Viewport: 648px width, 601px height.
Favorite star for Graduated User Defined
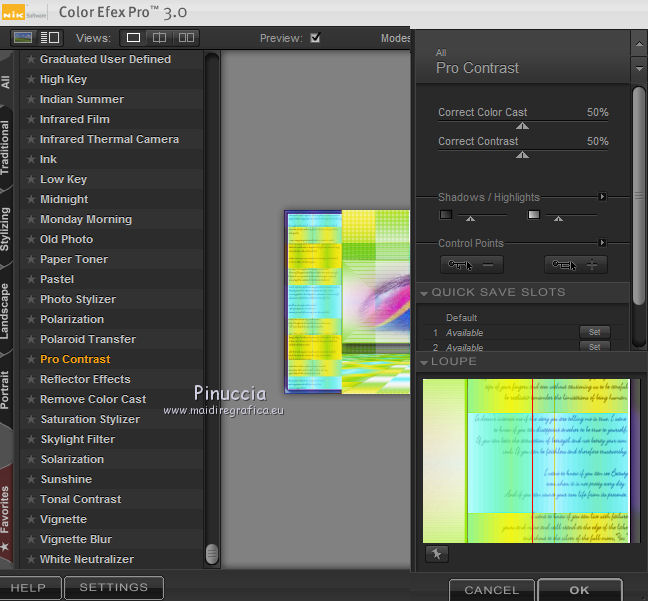click(x=30, y=59)
